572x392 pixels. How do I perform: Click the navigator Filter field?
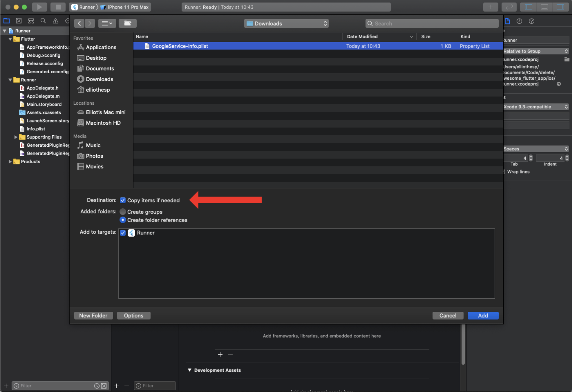point(60,386)
